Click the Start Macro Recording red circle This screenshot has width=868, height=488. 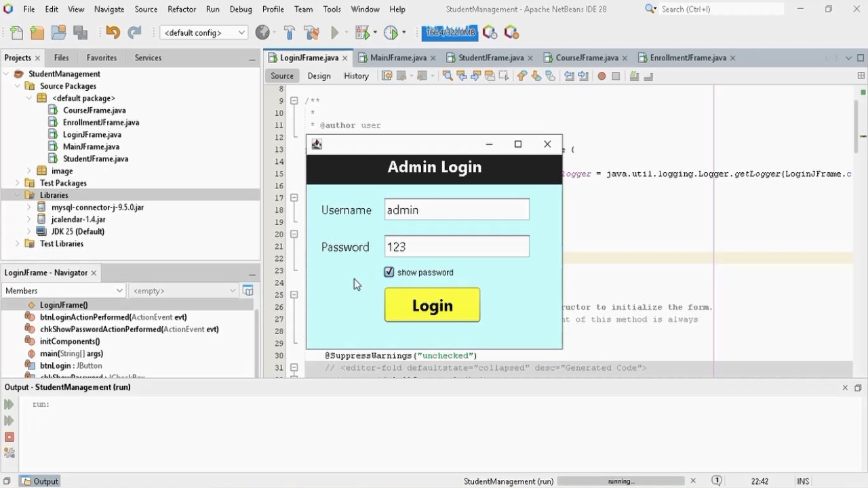click(x=601, y=76)
